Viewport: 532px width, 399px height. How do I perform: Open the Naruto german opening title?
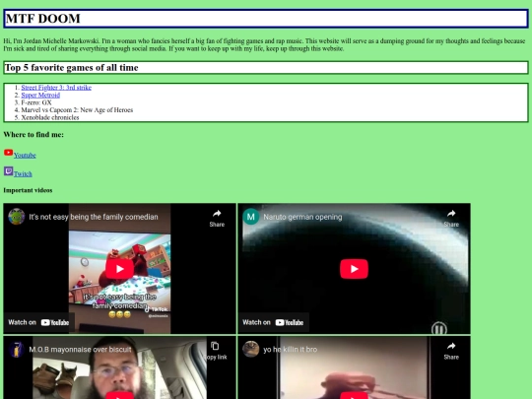(x=302, y=217)
